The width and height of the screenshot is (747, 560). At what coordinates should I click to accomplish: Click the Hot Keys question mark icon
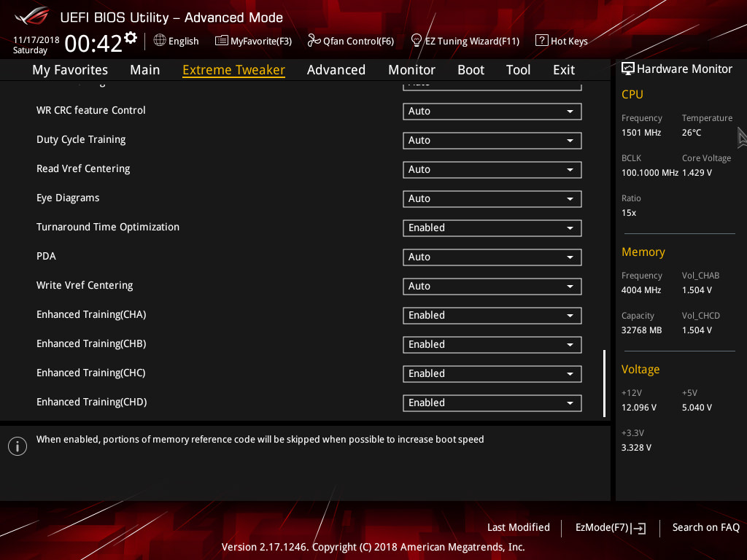(542, 41)
